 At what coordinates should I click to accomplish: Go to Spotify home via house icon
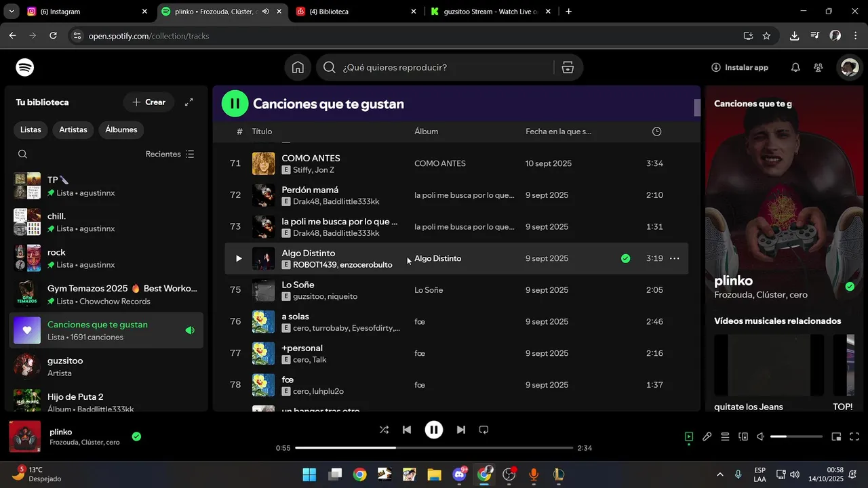point(298,67)
